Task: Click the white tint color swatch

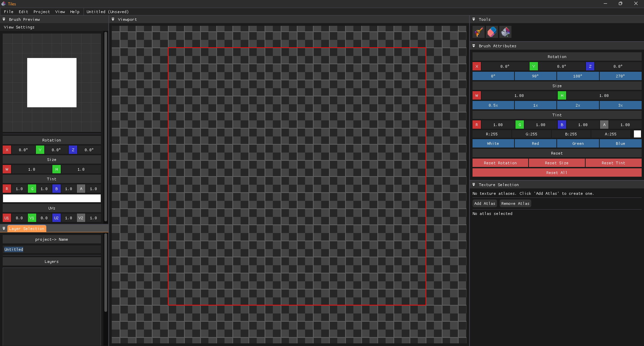Action: (x=637, y=134)
